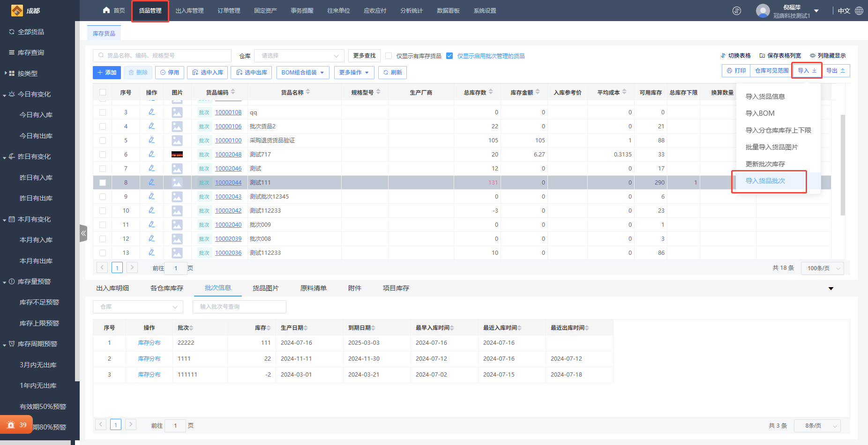Viewport: 868px width, 445px height.
Task: Click the globe language icon
Action: click(859, 11)
